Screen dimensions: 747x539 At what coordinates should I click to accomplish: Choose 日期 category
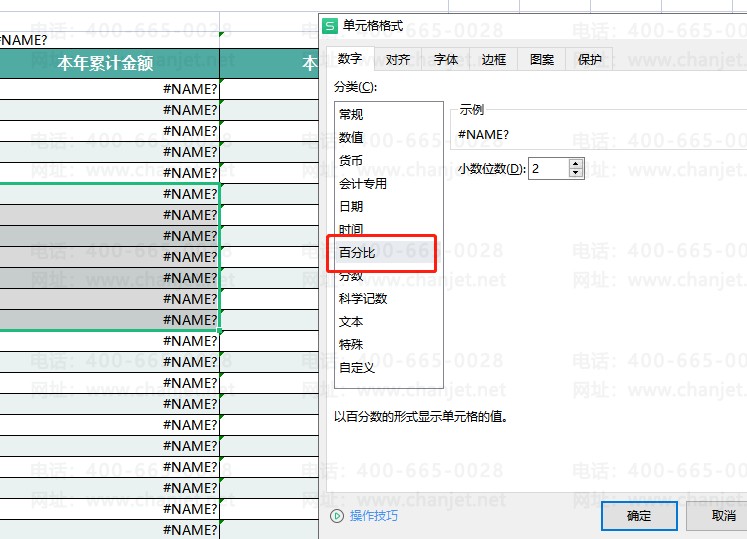[351, 206]
